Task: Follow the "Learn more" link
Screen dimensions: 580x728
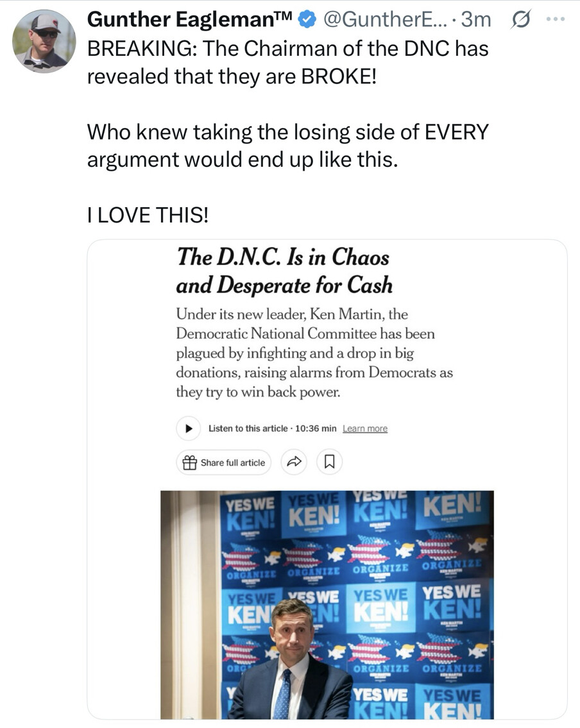Action: coord(365,428)
